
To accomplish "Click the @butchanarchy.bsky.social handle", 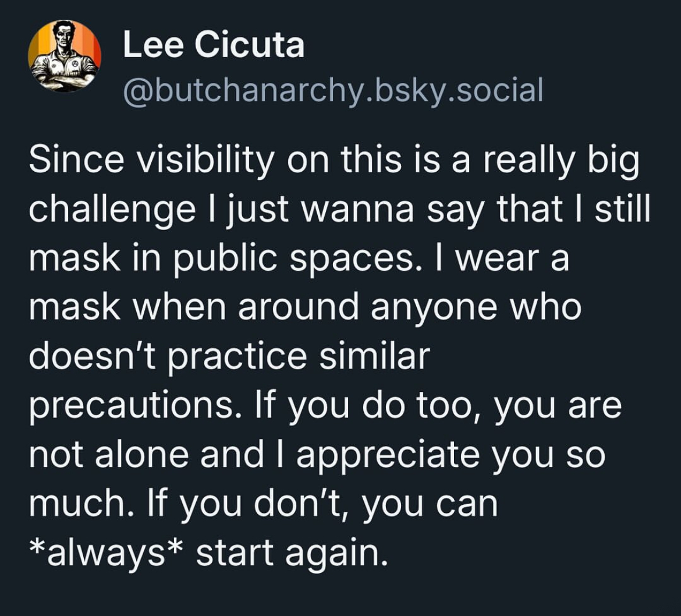I will (x=332, y=90).
